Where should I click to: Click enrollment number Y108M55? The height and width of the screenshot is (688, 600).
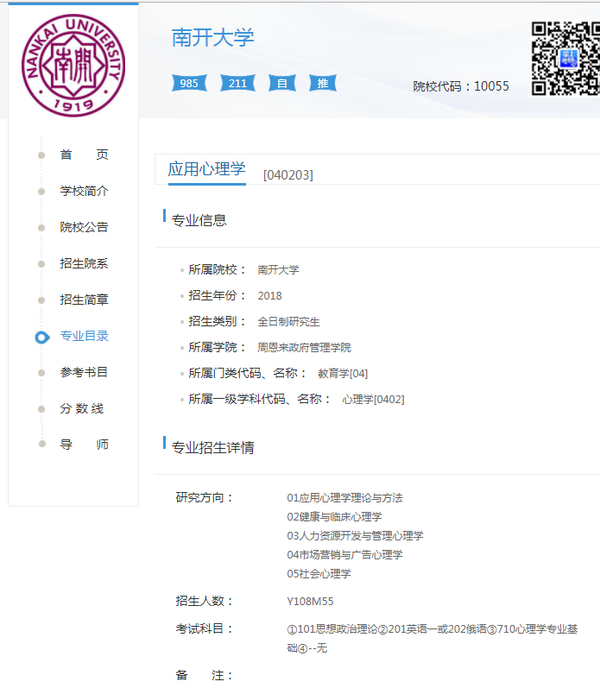click(310, 601)
